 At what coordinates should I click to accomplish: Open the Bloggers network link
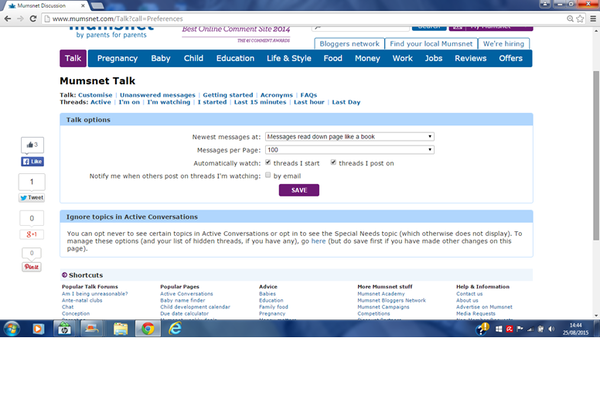coord(349,44)
